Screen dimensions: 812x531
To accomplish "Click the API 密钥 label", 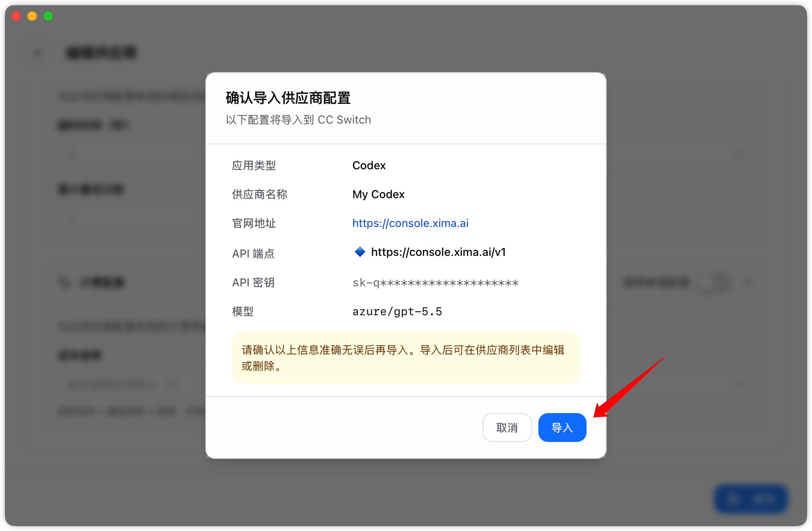I will 253,283.
